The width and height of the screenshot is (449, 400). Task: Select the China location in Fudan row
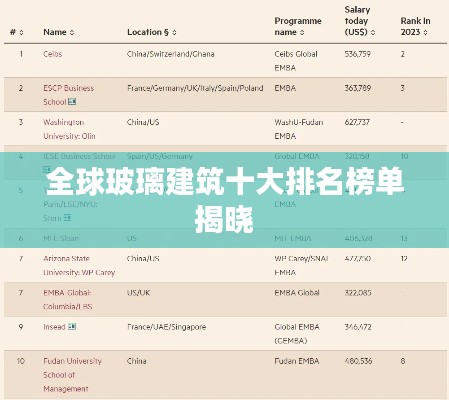(x=136, y=361)
